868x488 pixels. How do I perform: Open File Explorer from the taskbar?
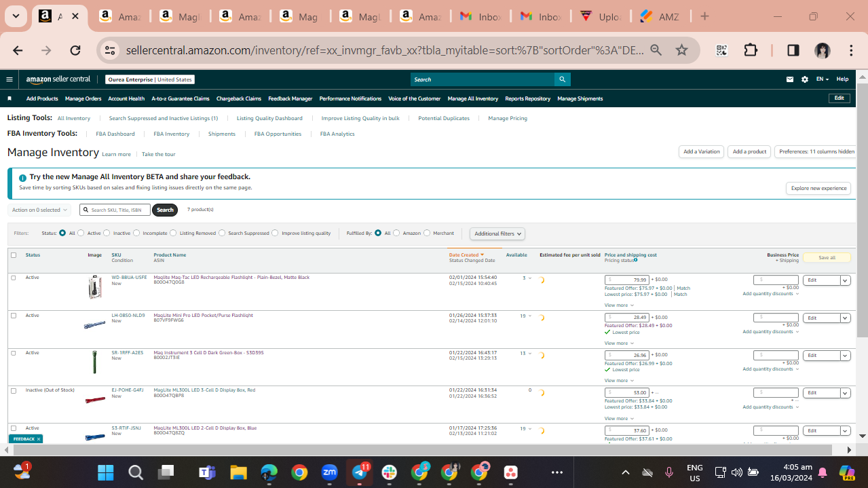pyautogui.click(x=238, y=472)
